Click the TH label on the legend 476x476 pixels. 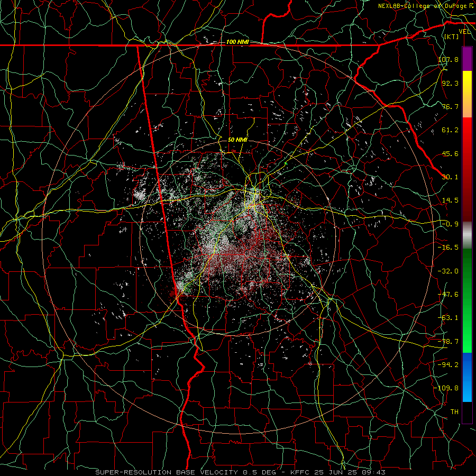pyautogui.click(x=454, y=412)
